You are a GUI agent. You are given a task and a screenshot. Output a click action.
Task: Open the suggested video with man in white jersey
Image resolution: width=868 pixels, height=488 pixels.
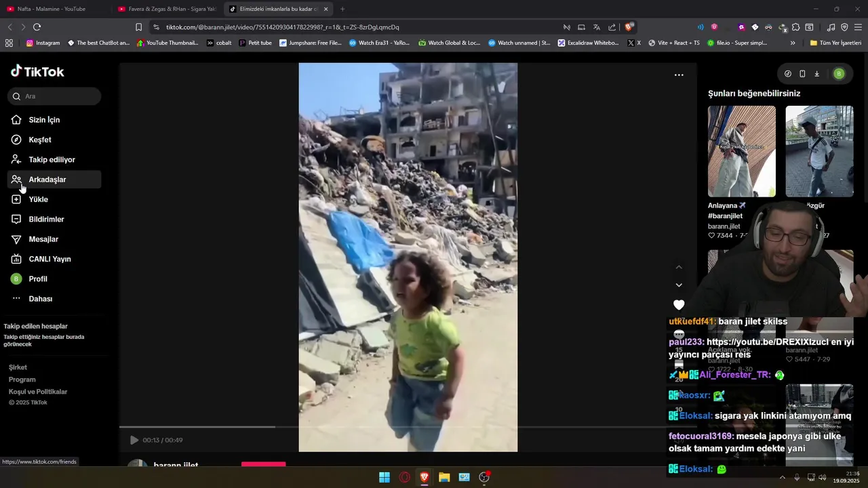pyautogui.click(x=819, y=151)
